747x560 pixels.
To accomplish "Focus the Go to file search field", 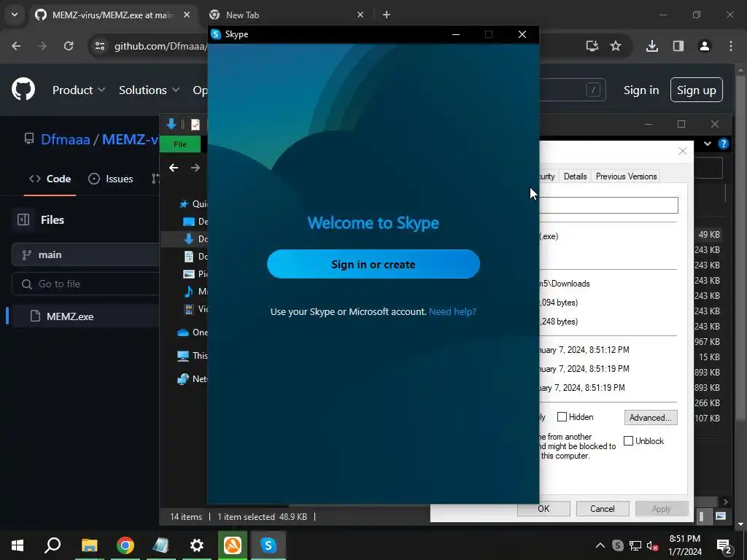I will tap(86, 284).
